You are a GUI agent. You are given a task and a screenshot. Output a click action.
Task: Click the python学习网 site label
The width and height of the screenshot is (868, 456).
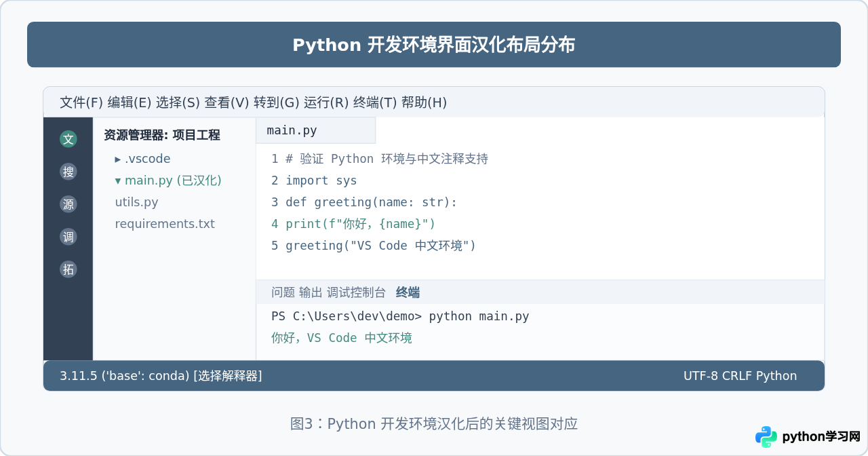[821, 437]
